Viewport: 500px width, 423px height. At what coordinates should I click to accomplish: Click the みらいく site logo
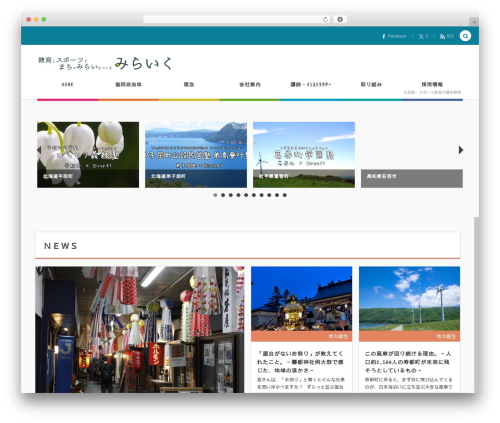coord(105,63)
